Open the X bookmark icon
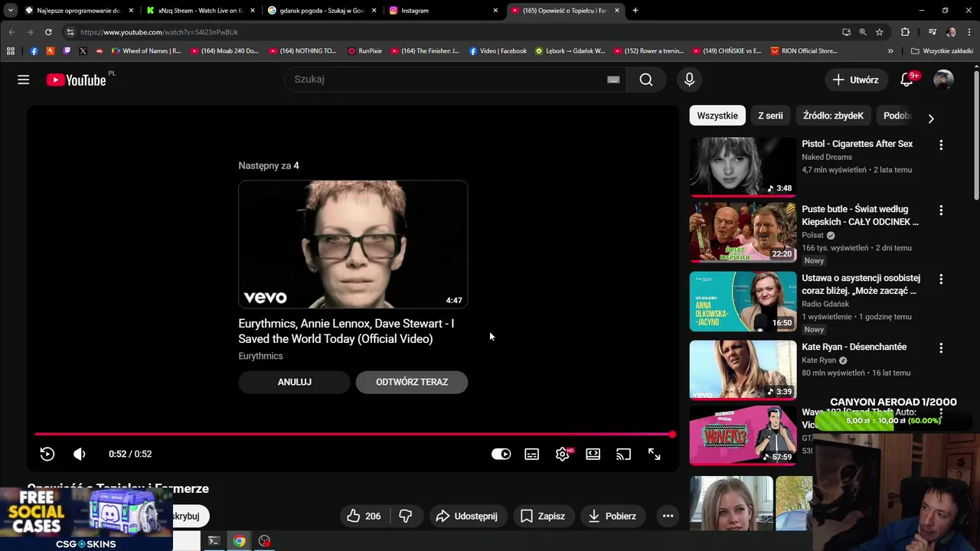980x551 pixels. [83, 51]
